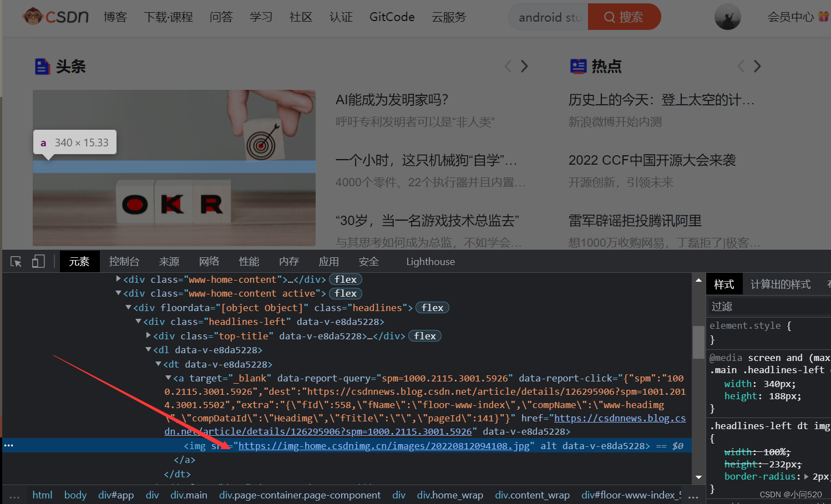Toggle flex badge on www-home-content active div

click(346, 293)
